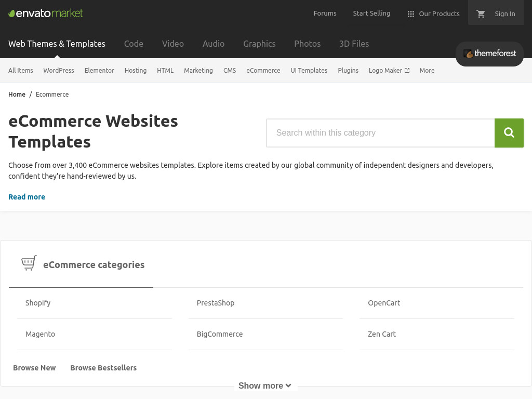
Task: Open the BigCommerce category
Action: pos(220,334)
